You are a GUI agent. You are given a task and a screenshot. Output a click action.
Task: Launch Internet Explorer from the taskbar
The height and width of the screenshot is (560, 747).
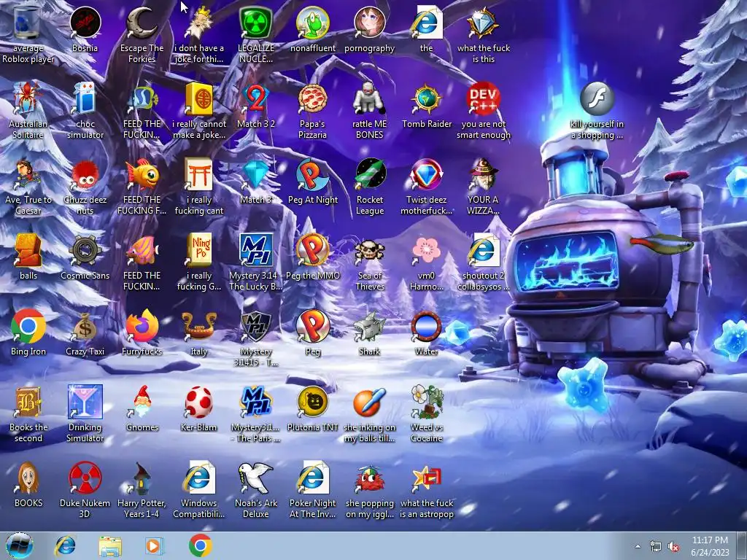coord(65,545)
